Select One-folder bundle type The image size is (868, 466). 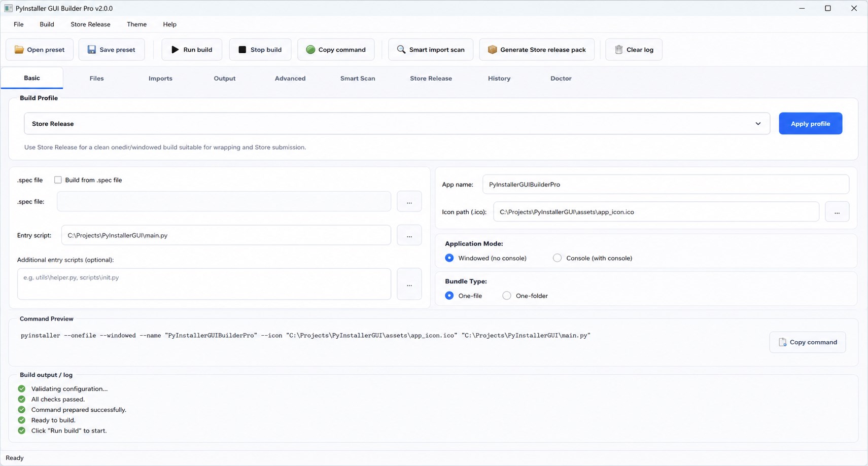tap(507, 296)
